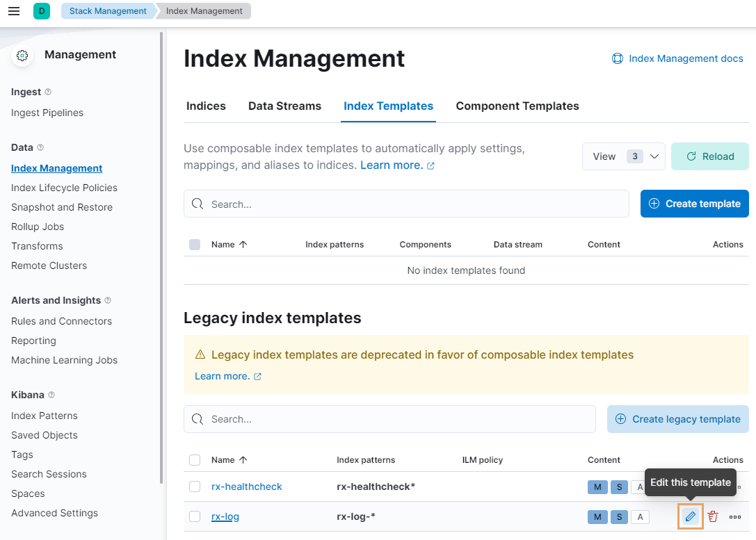Image resolution: width=756 pixels, height=540 pixels.
Task: Click the help icon beside Ingest heading
Action: click(48, 92)
